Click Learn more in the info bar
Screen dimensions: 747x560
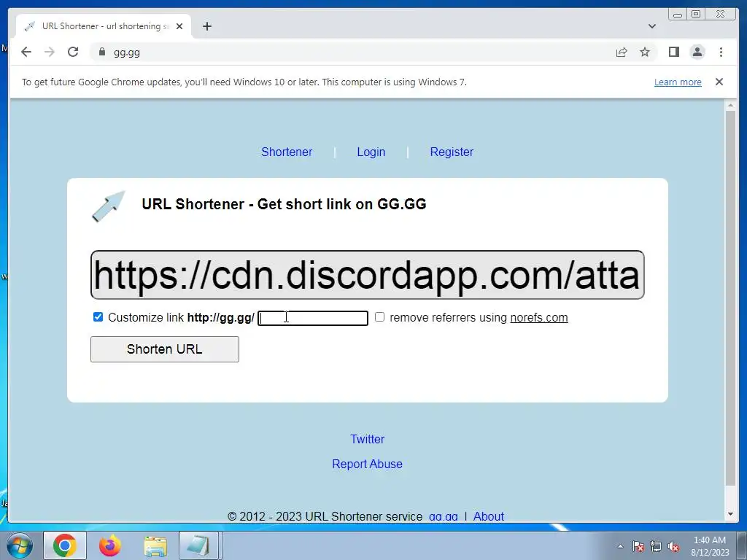tap(678, 82)
